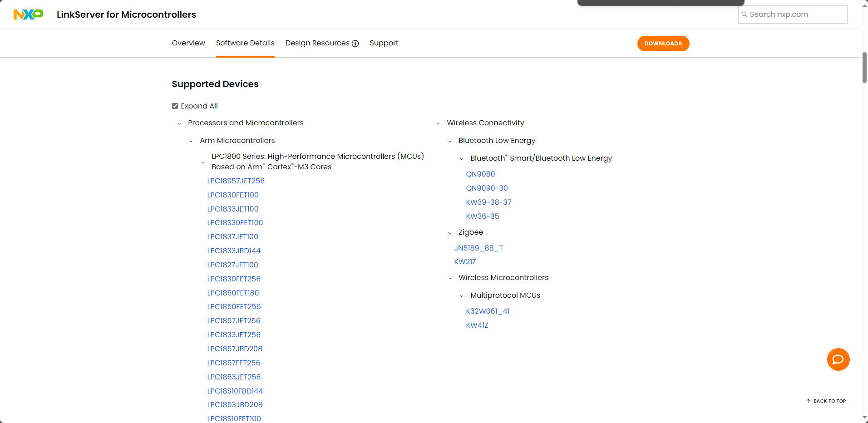Viewport: 868px width, 423px height.
Task: Click the Back to Top arrow icon
Action: point(808,401)
